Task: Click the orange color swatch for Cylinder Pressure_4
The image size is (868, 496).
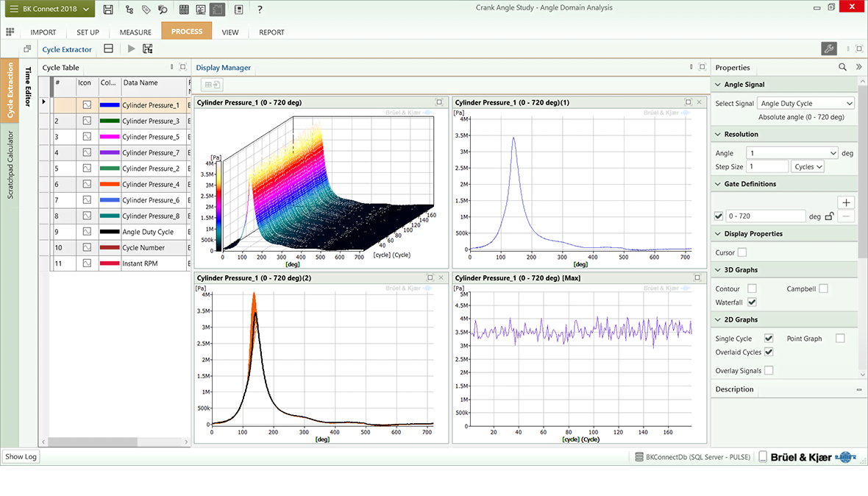Action: (110, 184)
